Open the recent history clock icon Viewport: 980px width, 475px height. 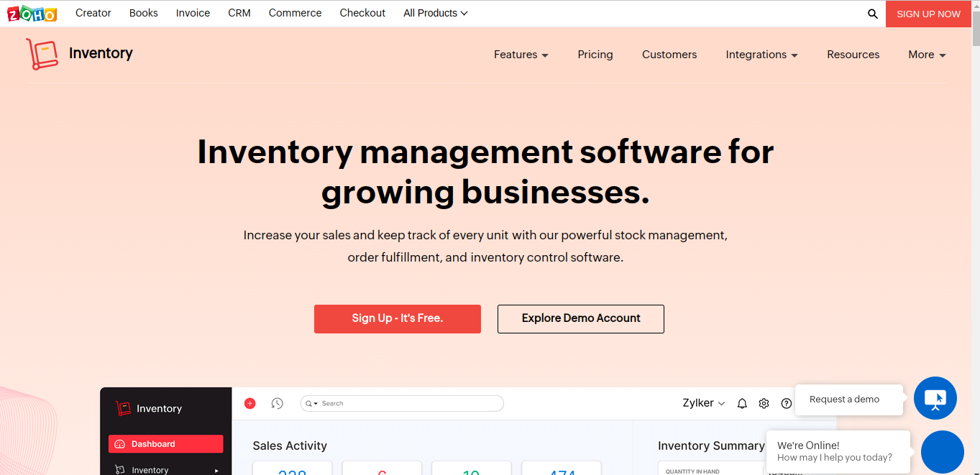tap(277, 403)
